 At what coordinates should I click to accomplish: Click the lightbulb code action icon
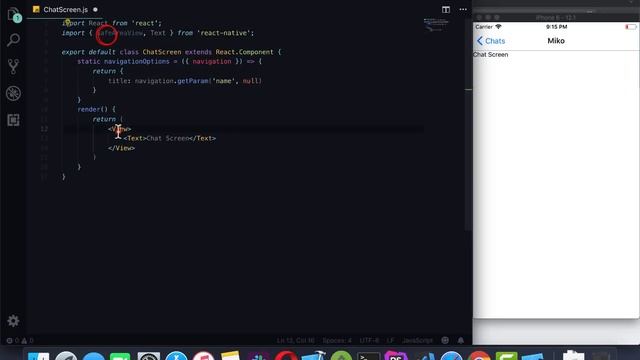(67, 22)
